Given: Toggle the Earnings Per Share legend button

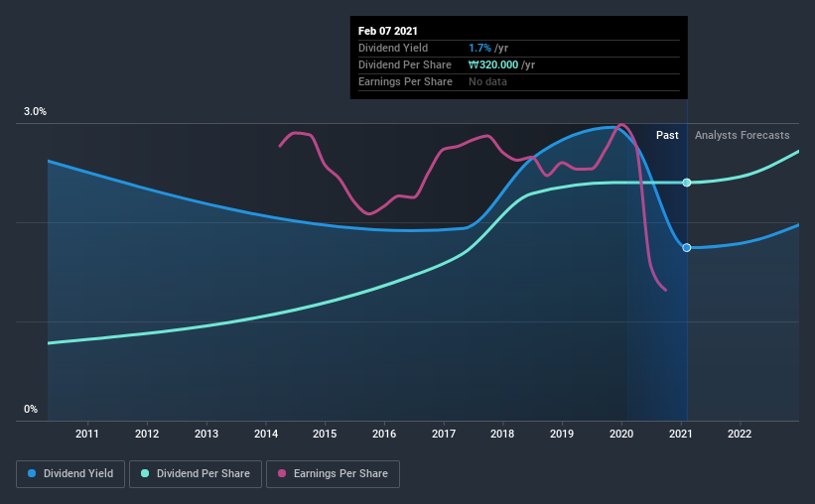Looking at the screenshot, I should click(333, 474).
